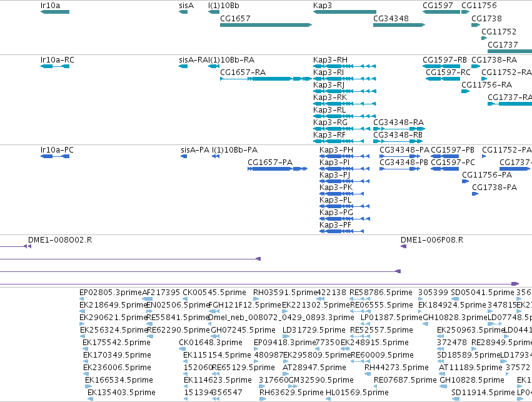Click the GH07245.5prime EST label

click(x=243, y=330)
